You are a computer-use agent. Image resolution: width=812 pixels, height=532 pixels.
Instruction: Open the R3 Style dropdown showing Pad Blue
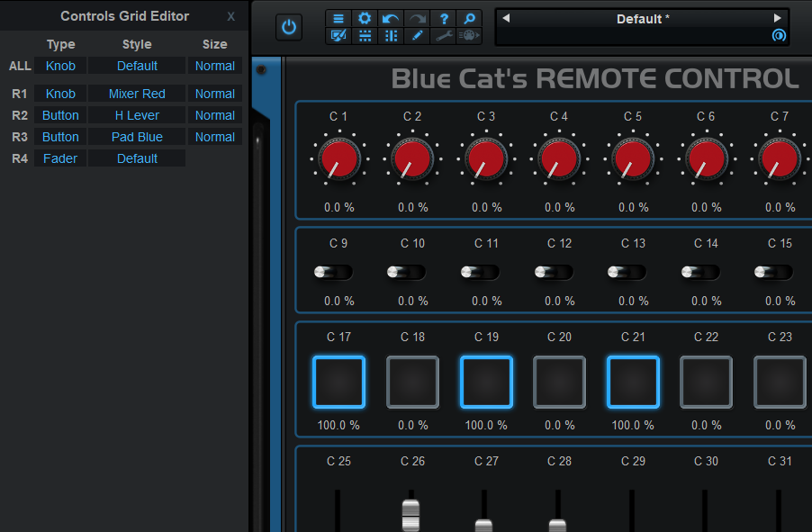(137, 137)
